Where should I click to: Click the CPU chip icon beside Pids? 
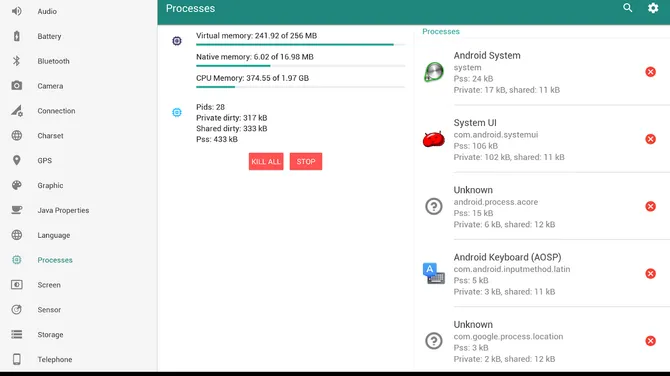coord(176,112)
